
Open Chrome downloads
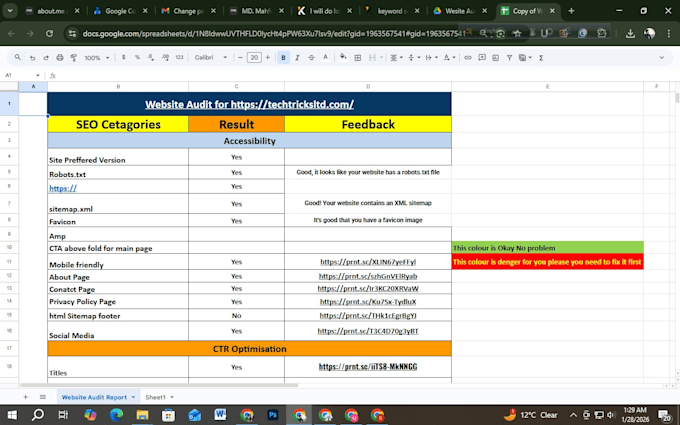630,33
